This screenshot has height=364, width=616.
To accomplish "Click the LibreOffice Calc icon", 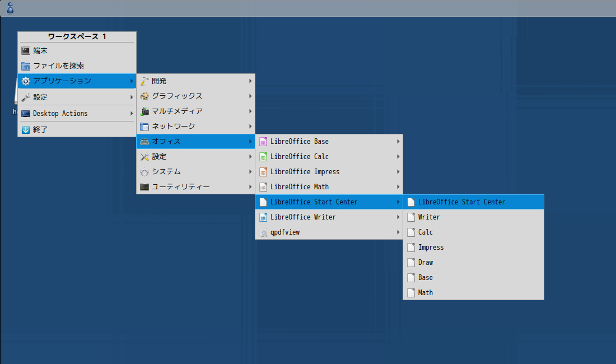I will tap(263, 157).
